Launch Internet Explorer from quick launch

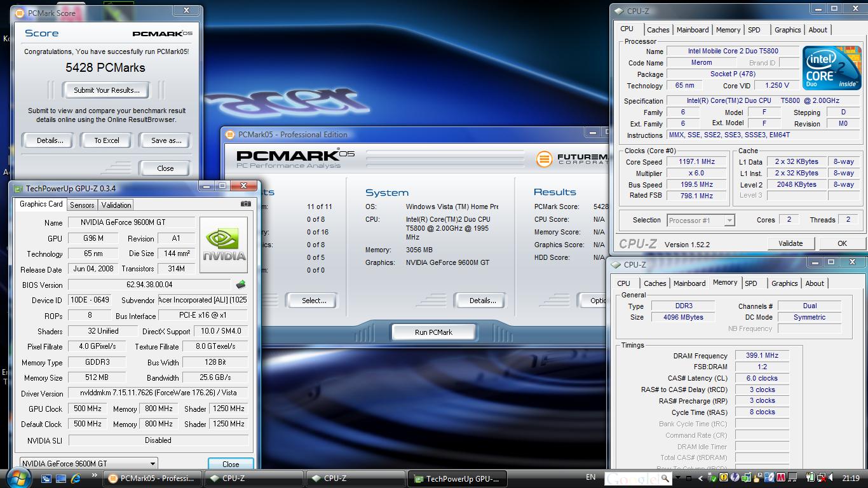coord(77,478)
